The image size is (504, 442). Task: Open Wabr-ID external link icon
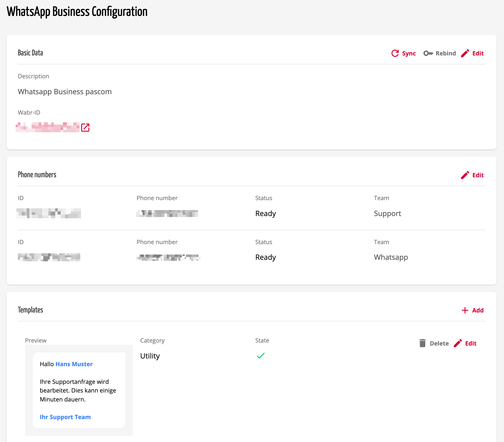coord(85,128)
